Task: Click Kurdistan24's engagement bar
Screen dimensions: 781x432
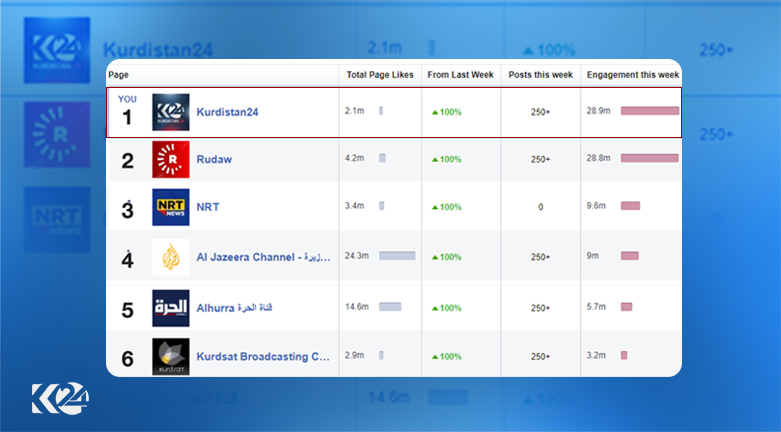Action: [650, 111]
